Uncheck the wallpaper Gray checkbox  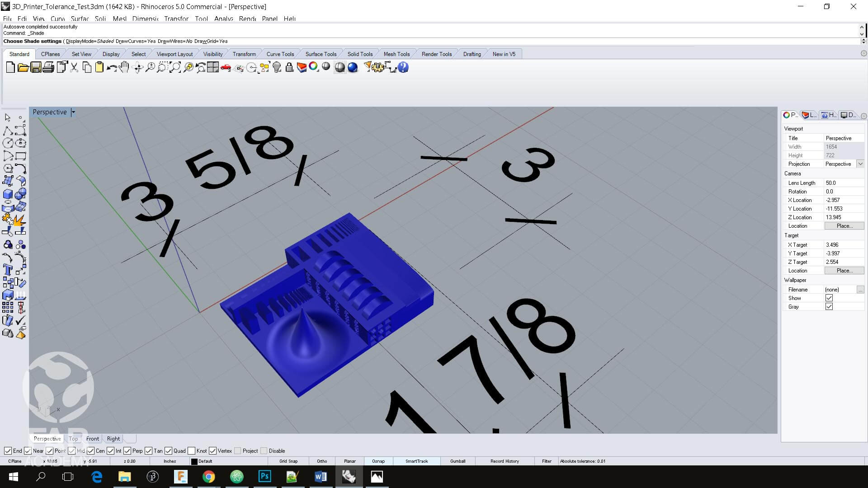829,307
